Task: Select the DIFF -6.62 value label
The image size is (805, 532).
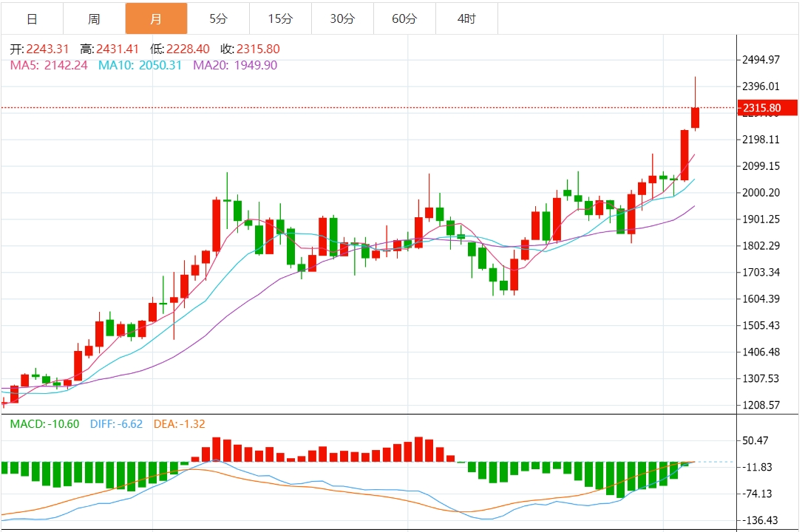Action: (x=117, y=424)
